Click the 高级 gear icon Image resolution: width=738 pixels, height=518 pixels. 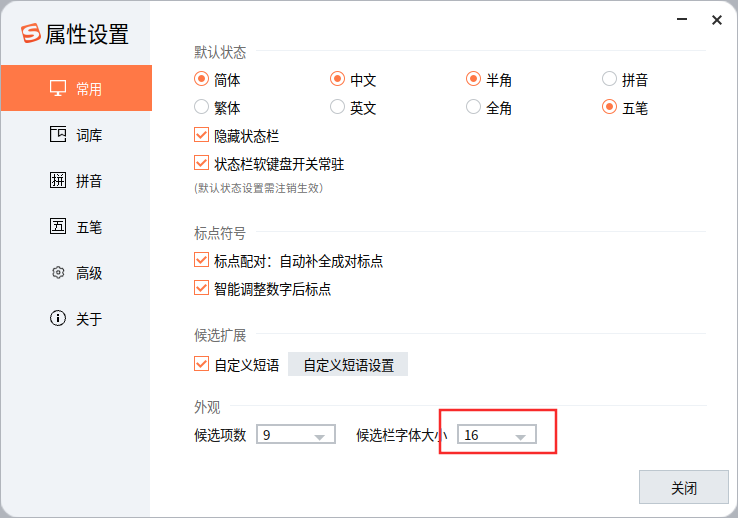click(58, 272)
